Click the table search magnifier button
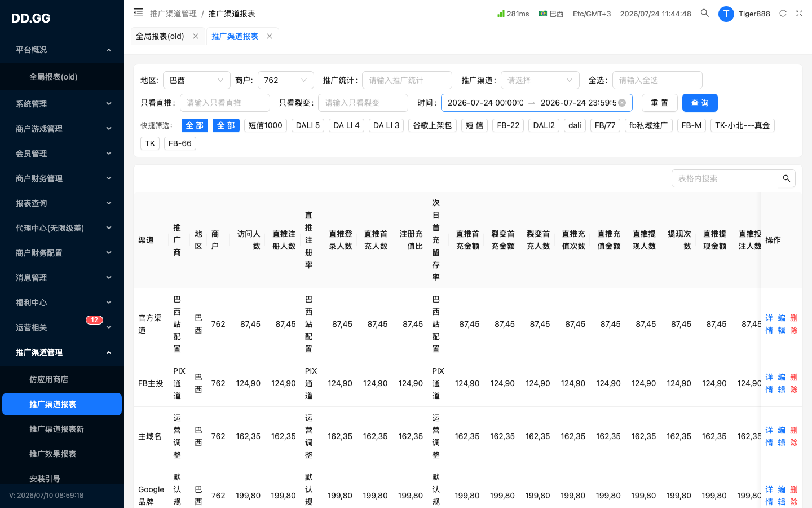 [787, 178]
